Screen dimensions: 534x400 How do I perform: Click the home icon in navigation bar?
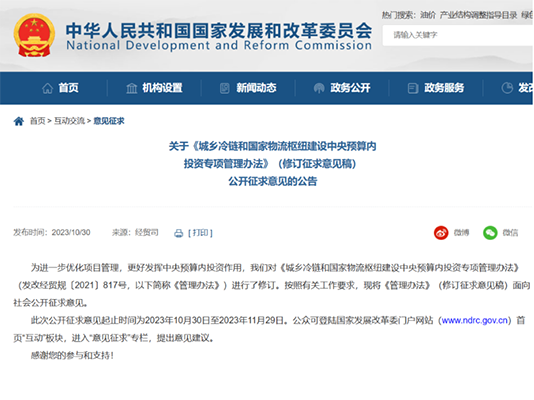(48, 88)
